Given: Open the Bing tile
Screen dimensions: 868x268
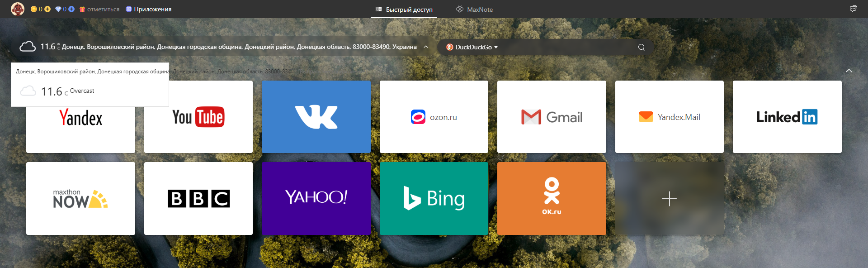Looking at the screenshot, I should pyautogui.click(x=434, y=199).
